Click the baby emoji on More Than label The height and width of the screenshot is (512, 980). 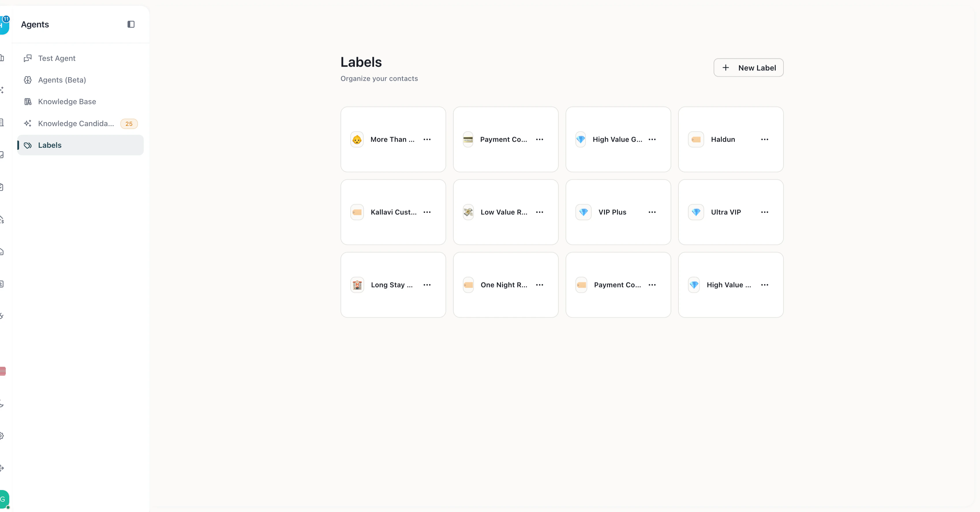tap(357, 140)
